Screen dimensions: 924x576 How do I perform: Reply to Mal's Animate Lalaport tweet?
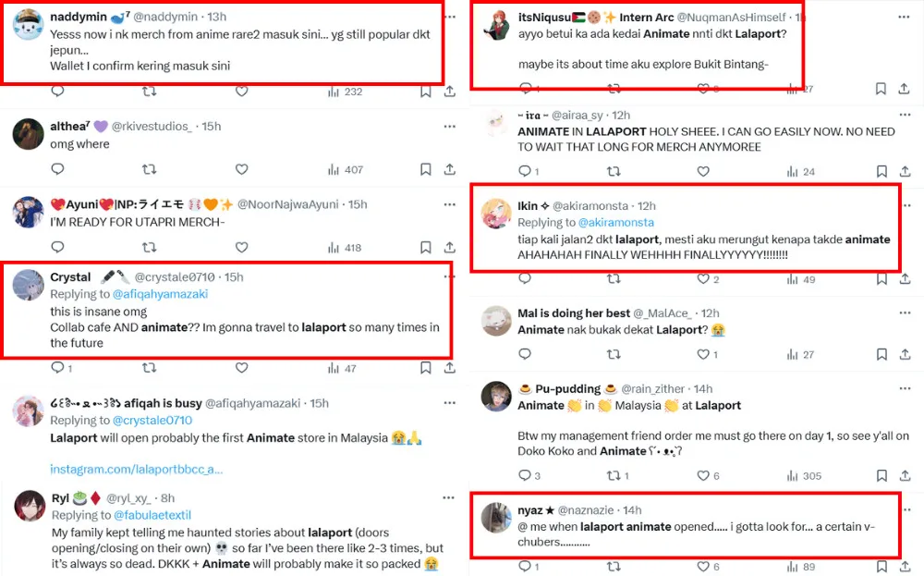tap(525, 354)
